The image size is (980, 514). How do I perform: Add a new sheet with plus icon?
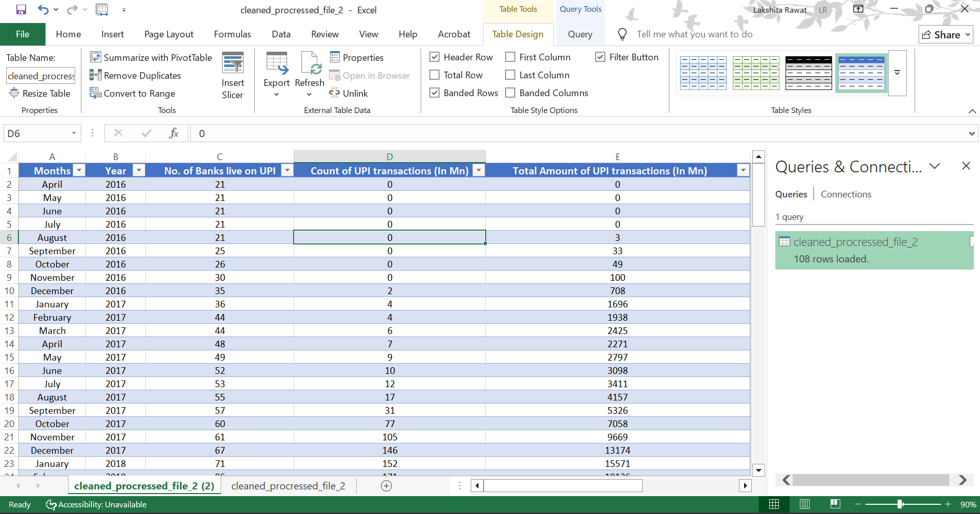pos(386,486)
